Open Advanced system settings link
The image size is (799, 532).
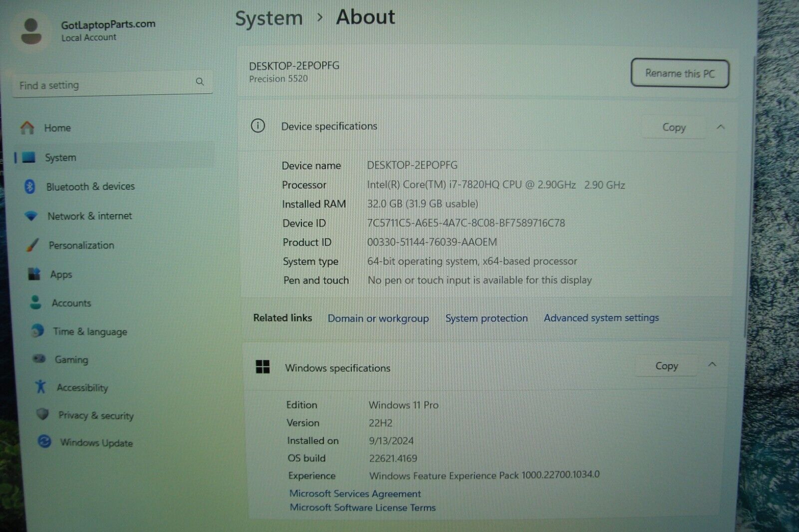coord(601,317)
